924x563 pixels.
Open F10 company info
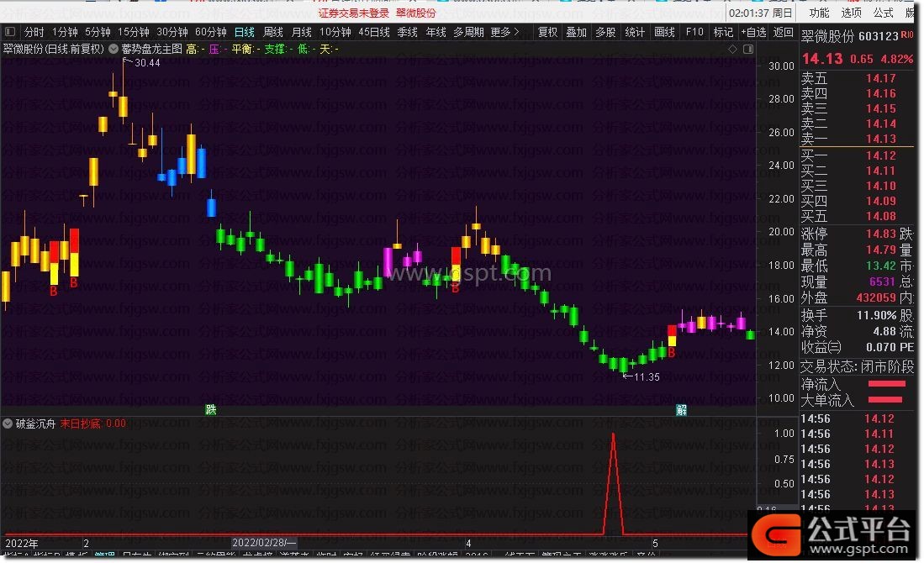click(x=694, y=32)
